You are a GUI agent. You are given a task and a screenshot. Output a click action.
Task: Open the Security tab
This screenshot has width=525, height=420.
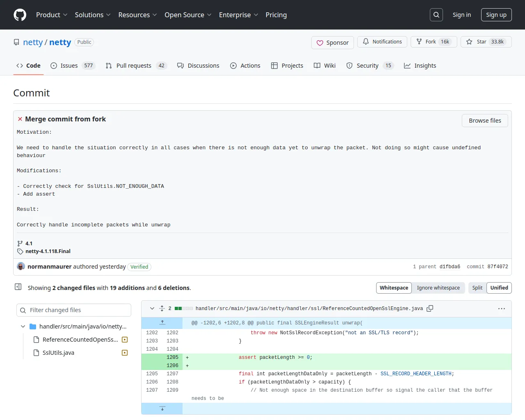click(370, 66)
